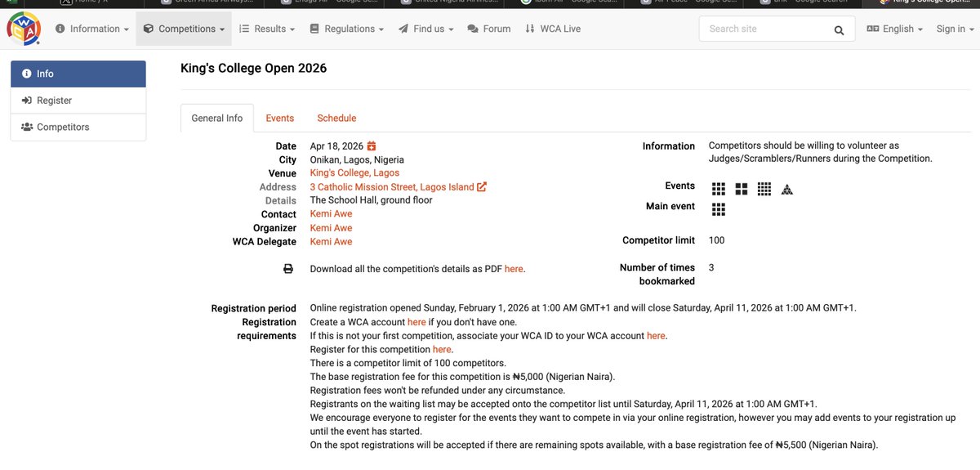
Task: Select the General Info tab
Action: [217, 118]
